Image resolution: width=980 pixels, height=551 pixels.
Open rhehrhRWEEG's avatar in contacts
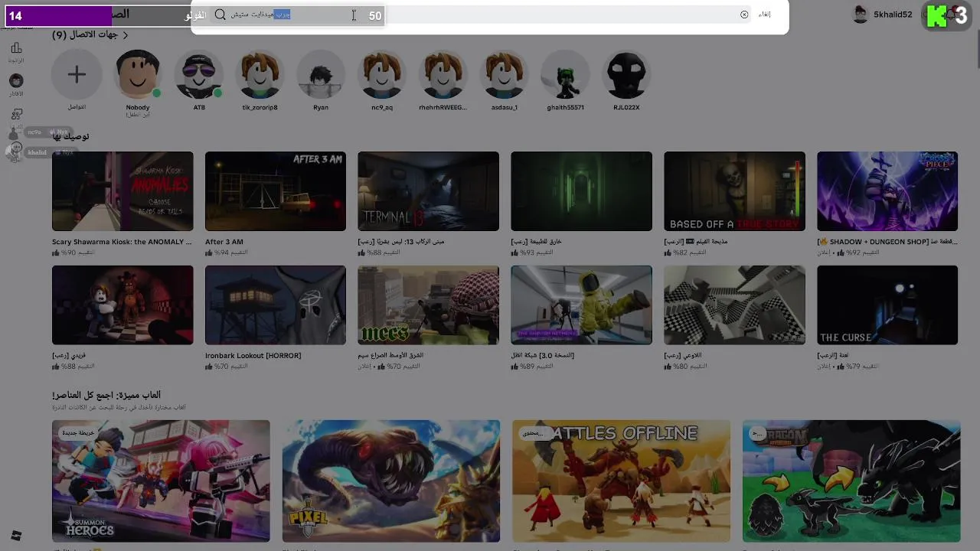click(443, 74)
